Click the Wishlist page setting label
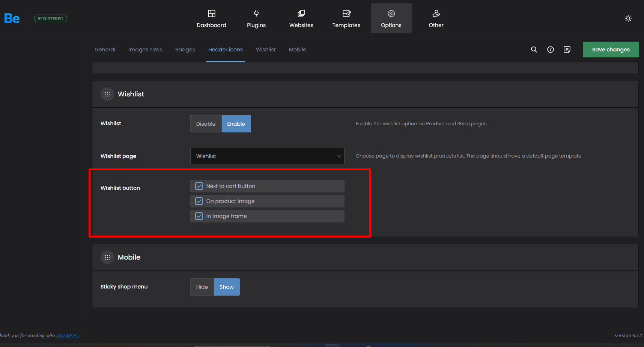Screen dimensions: 644x347 (118, 156)
